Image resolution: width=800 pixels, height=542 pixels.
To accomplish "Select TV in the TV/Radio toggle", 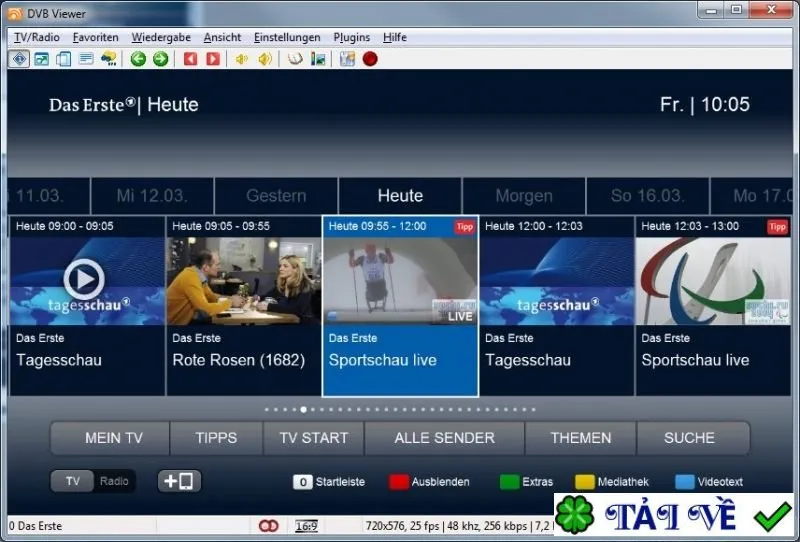I will pos(72,481).
